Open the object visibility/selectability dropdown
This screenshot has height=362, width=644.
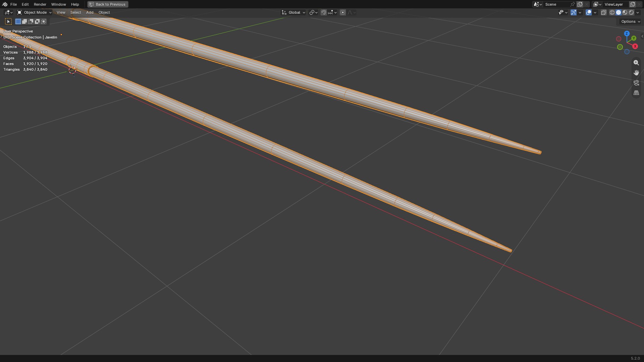coord(563,12)
